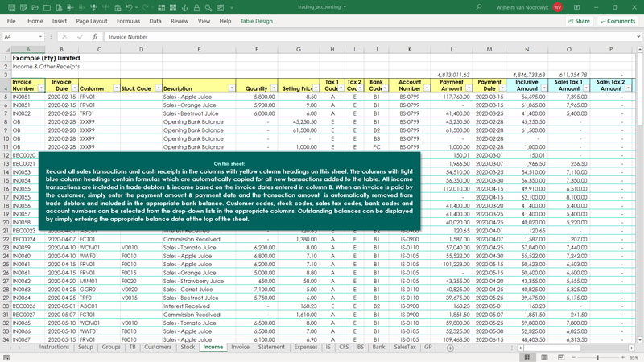Image resolution: width=644 pixels, height=362 pixels.
Task: Open the Stock Code filter dropdown
Action: click(x=158, y=88)
